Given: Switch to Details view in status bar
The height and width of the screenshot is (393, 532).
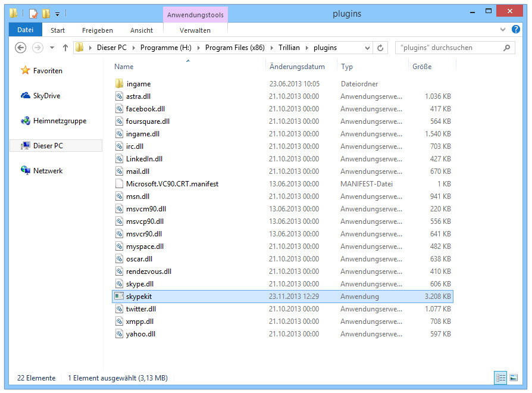Looking at the screenshot, I should [x=501, y=378].
